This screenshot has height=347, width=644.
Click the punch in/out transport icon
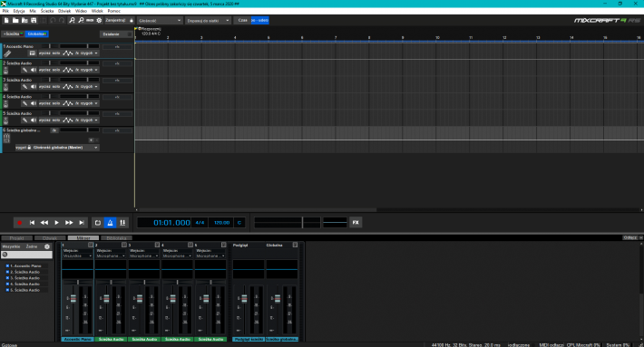point(122,223)
